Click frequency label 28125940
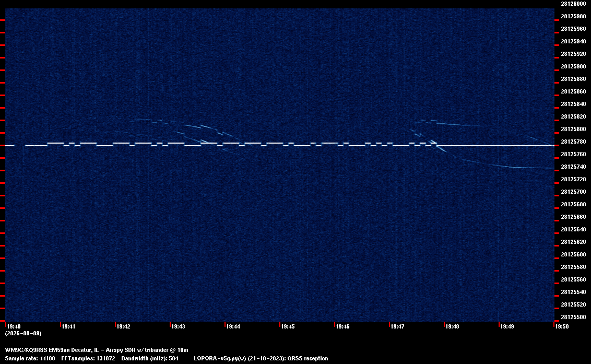 tap(573, 41)
